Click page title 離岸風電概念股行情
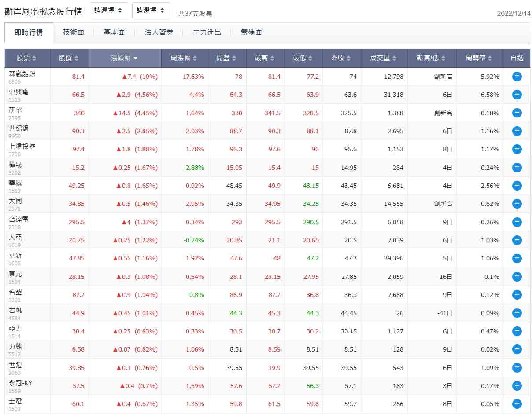Screen dimensions: 532x414 coord(44,11)
